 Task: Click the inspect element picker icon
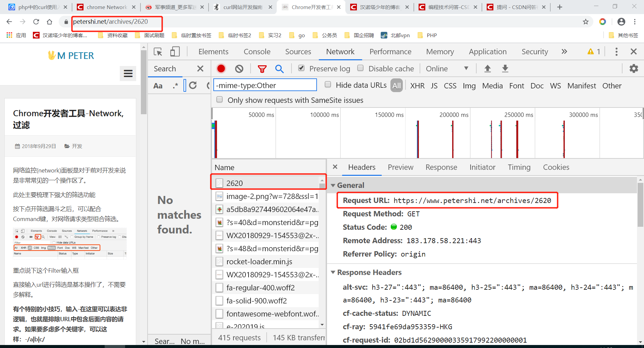158,52
